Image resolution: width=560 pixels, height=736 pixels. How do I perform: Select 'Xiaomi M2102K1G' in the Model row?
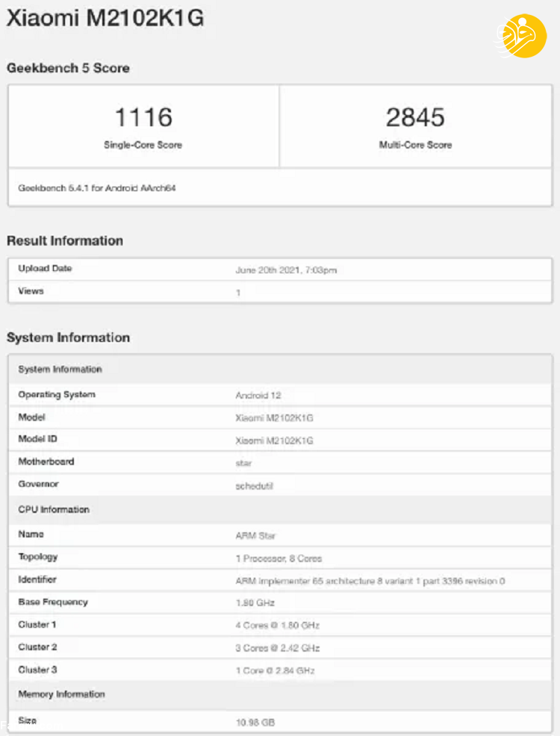tap(274, 418)
